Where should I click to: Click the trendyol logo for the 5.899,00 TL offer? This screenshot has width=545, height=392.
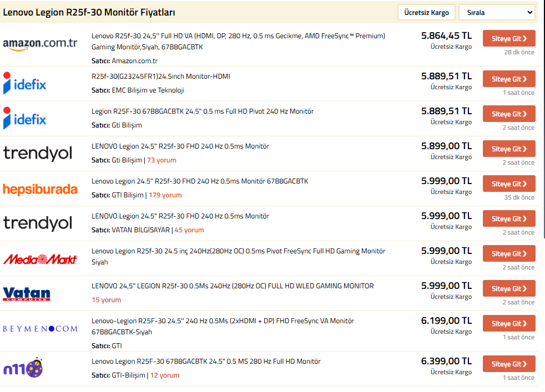(38, 154)
